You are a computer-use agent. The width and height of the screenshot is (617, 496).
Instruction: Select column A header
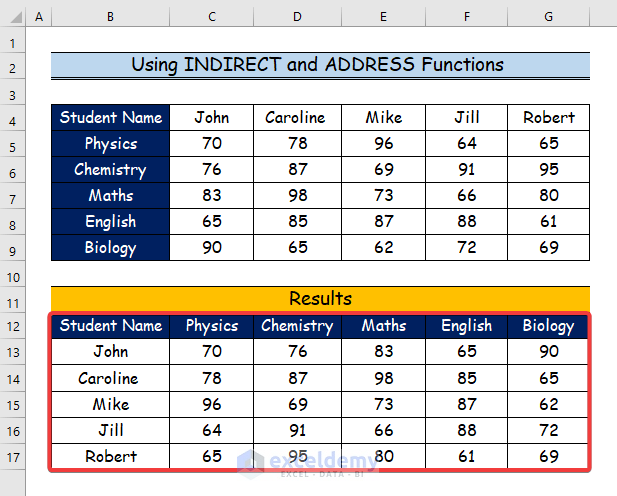39,17
